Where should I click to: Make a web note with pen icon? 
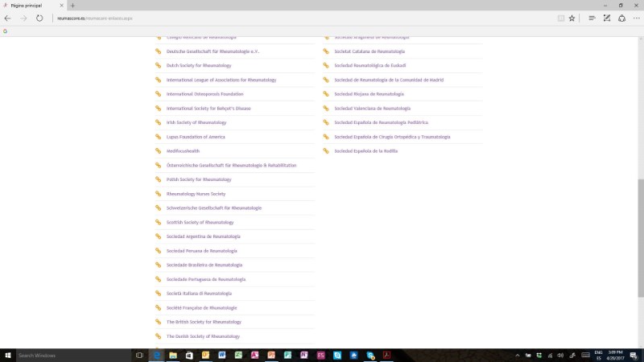click(x=607, y=18)
